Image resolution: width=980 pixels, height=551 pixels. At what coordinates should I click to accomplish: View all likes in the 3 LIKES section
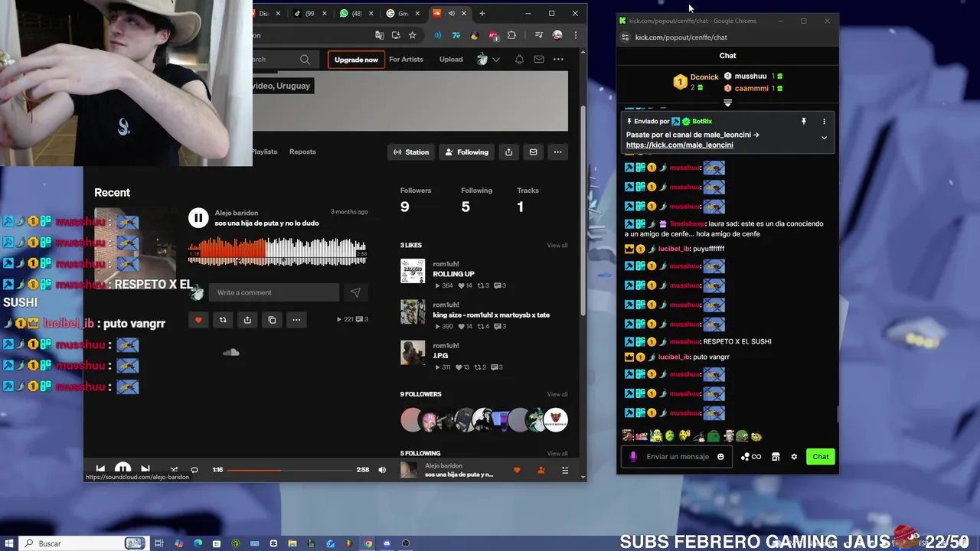(x=557, y=245)
